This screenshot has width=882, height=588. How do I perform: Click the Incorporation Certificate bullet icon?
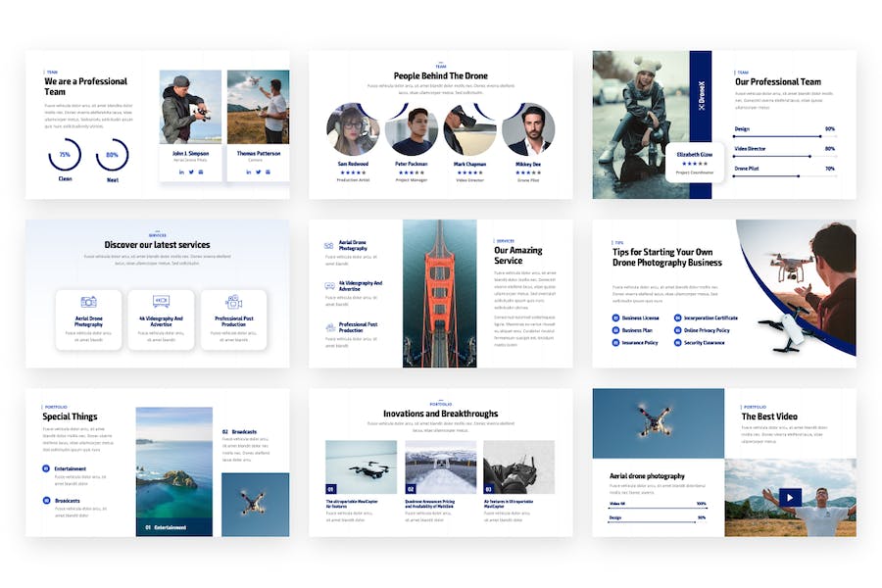coord(677,318)
